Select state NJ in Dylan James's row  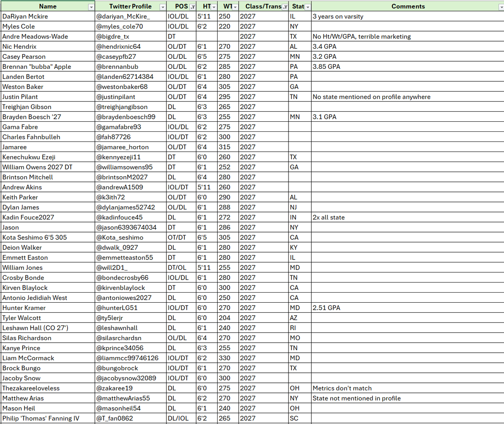[x=300, y=207]
